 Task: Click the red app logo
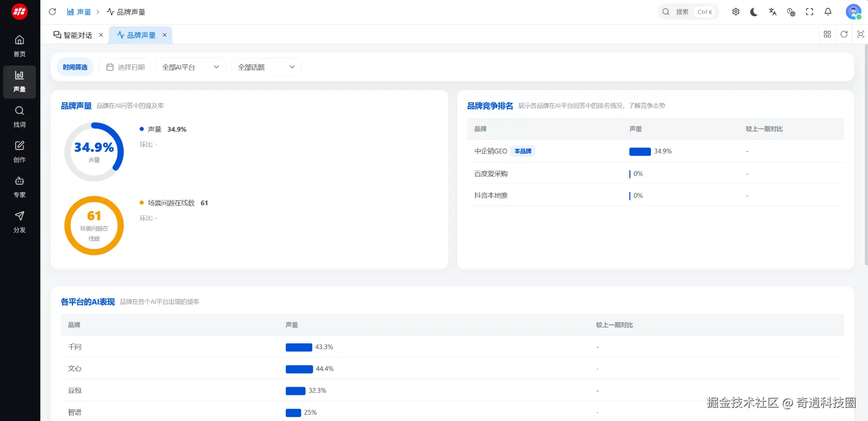click(19, 12)
